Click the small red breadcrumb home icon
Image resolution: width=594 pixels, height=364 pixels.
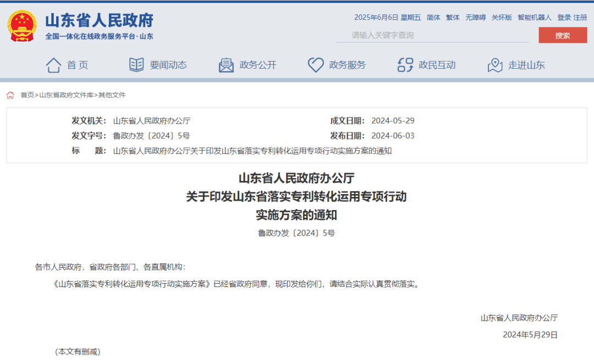coord(10,95)
